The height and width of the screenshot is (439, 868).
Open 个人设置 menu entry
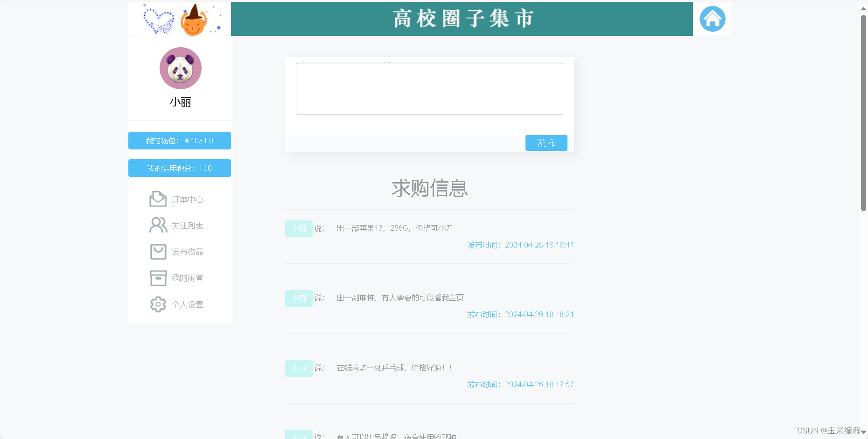point(187,304)
